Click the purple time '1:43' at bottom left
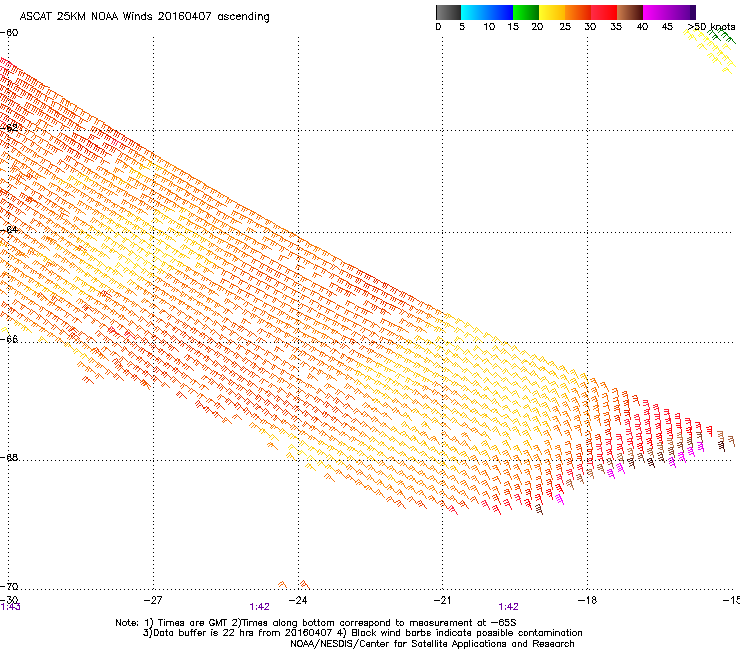Screen dimensions: 740x650 pos(10,607)
